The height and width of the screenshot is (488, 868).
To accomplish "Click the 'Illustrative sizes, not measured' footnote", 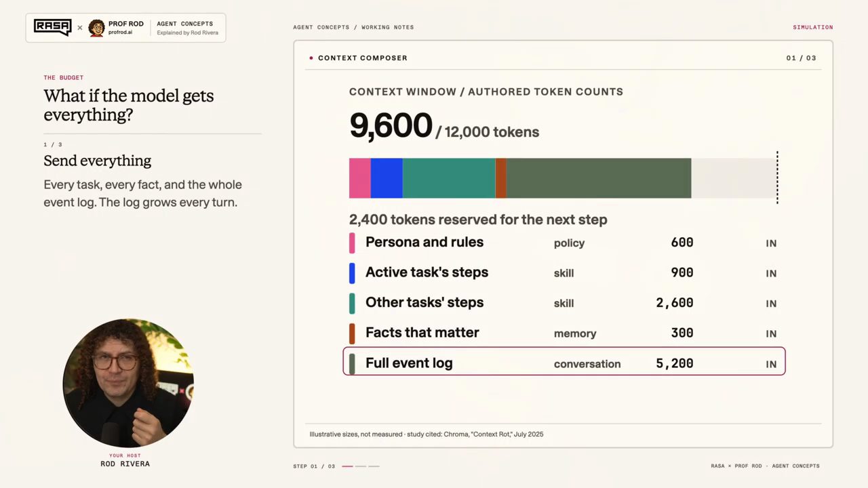I will coord(356,434).
